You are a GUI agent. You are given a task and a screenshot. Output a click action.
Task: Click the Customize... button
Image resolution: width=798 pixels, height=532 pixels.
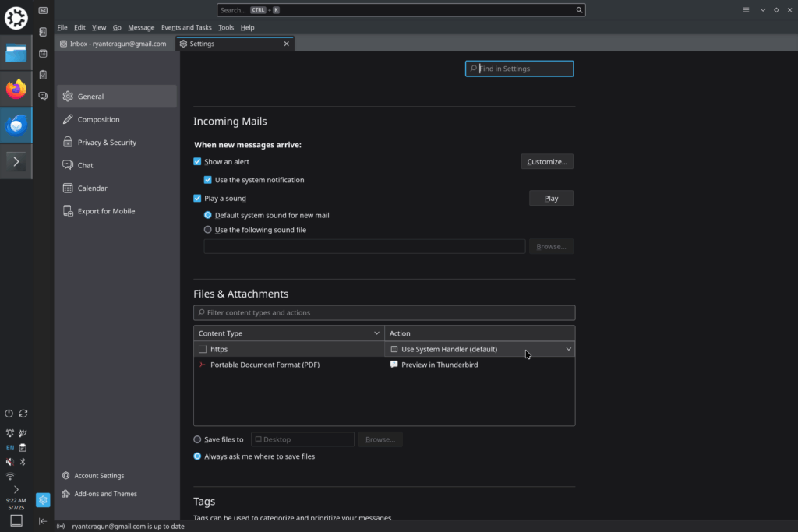[547, 162]
